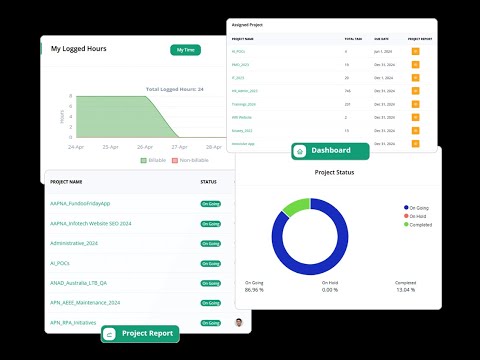Click On Going badge for AAPNA_Infotech Website SEO 2024
The height and width of the screenshot is (360, 480).
click(x=211, y=224)
